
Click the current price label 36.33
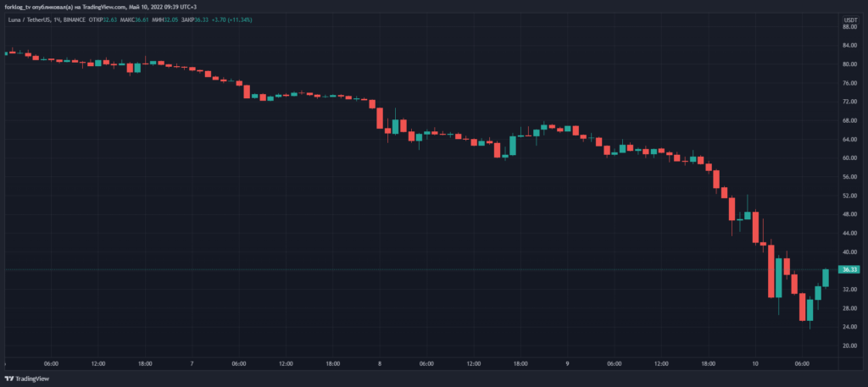(848, 270)
